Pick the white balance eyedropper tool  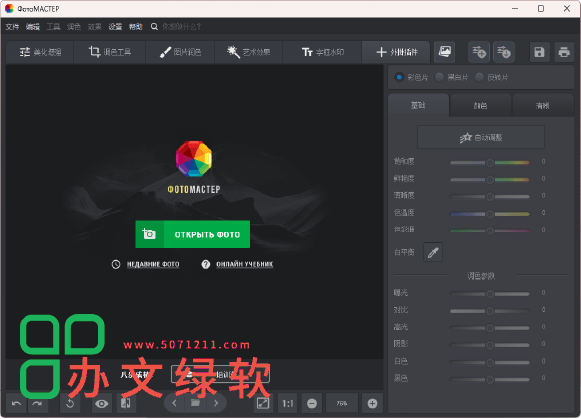[433, 252]
